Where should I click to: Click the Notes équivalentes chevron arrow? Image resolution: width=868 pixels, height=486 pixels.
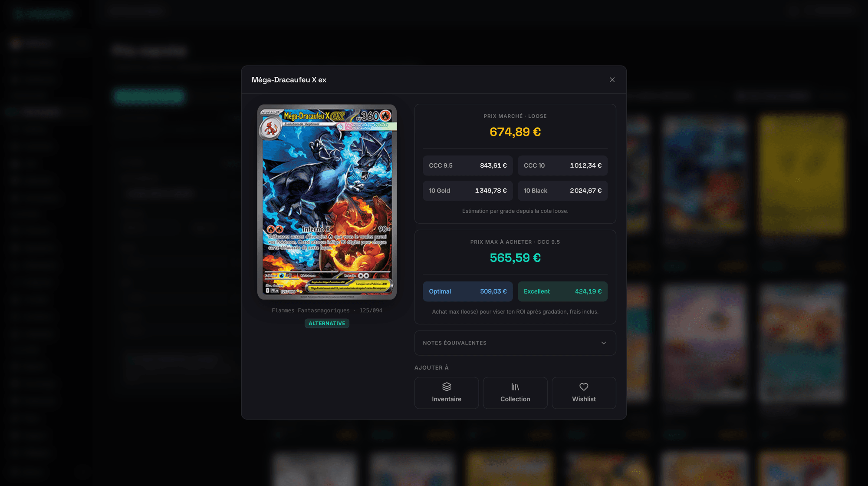click(x=604, y=343)
